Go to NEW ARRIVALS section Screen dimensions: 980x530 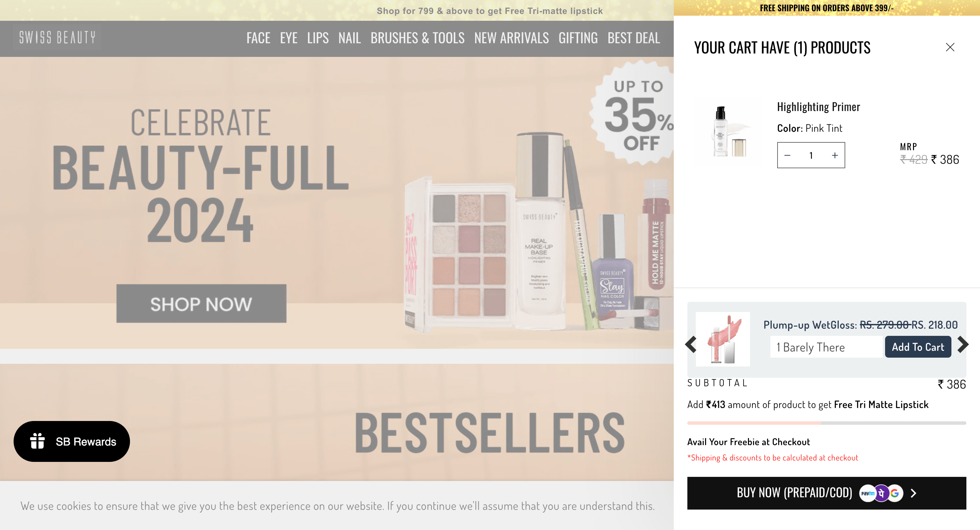pos(511,38)
